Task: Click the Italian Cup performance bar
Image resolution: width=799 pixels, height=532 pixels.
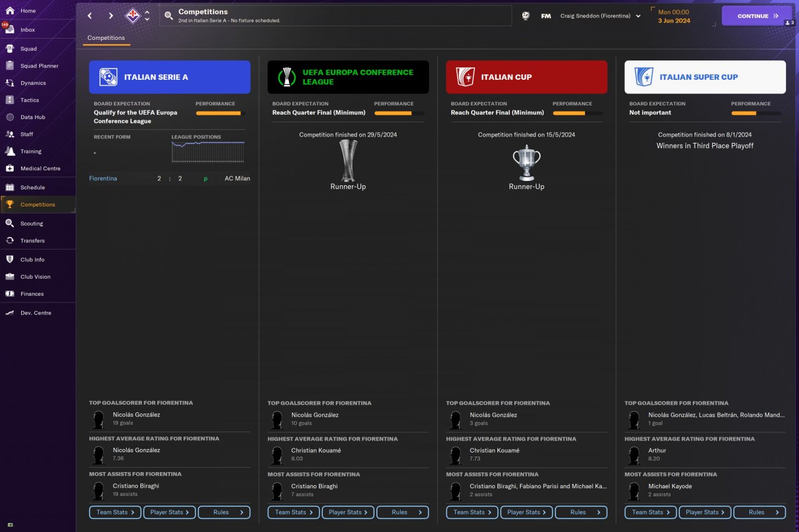Action: pyautogui.click(x=577, y=114)
